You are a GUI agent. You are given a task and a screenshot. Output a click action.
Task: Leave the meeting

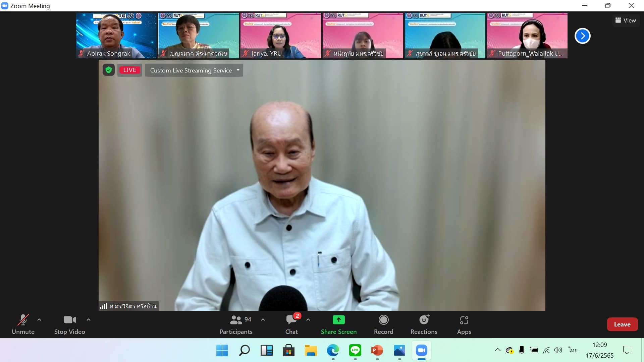click(x=622, y=324)
